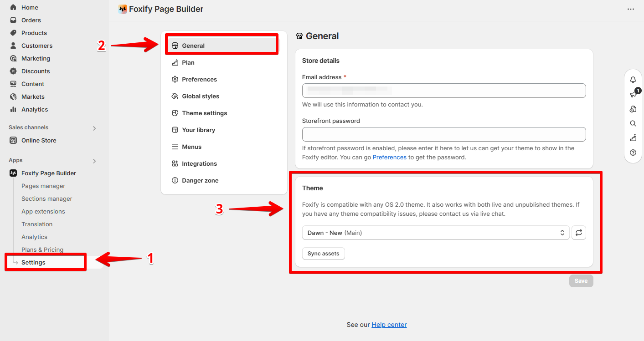Open the Menus settings tab

[224, 147]
